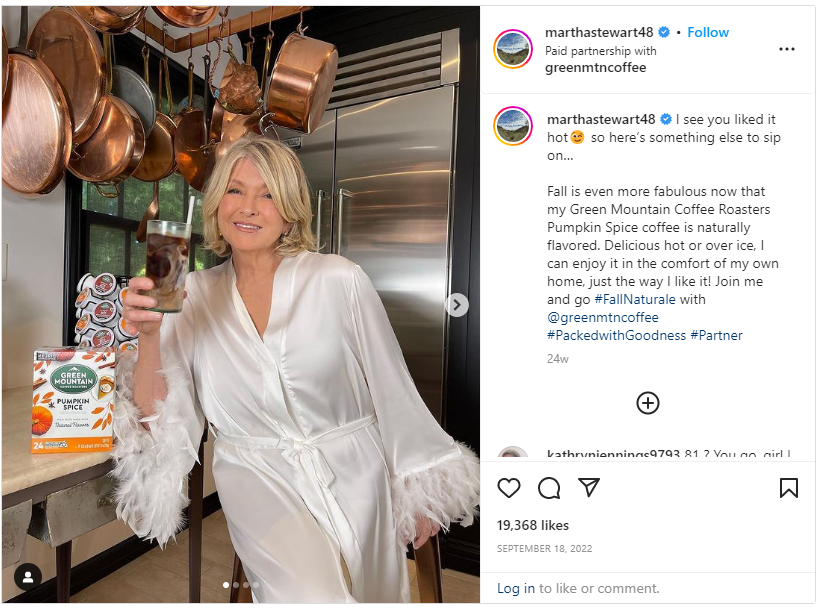
Task: Click tagged people icon on photo
Action: [28, 576]
